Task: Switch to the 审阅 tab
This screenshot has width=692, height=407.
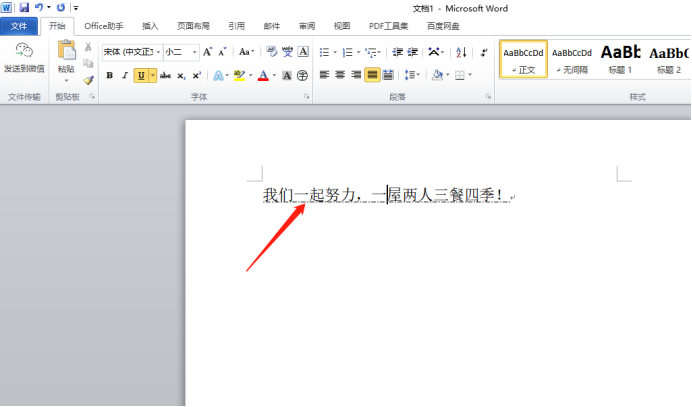Action: point(307,26)
